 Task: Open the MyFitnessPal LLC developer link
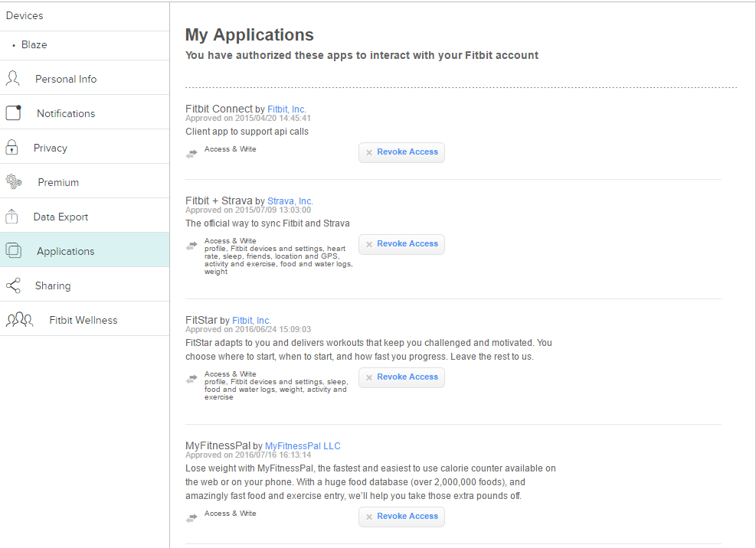tap(303, 446)
